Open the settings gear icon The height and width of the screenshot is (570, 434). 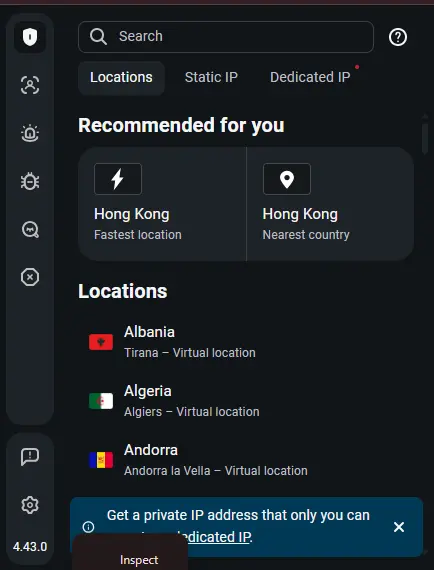click(30, 505)
